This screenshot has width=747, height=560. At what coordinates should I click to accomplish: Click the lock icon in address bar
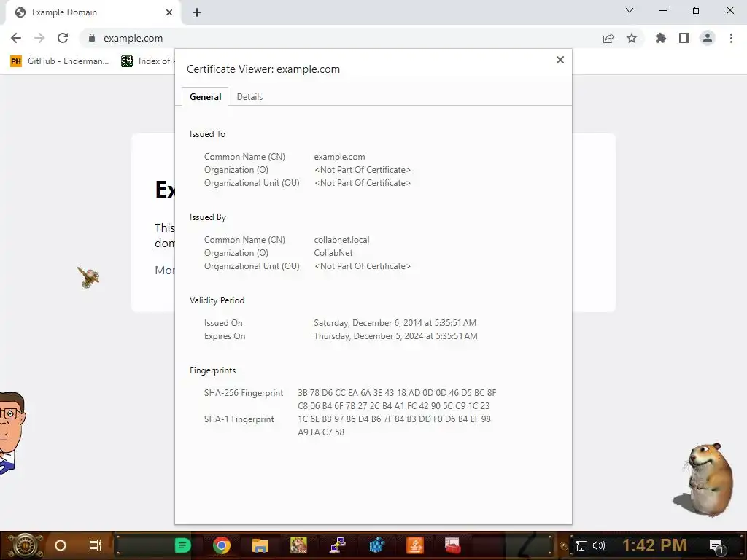click(92, 38)
